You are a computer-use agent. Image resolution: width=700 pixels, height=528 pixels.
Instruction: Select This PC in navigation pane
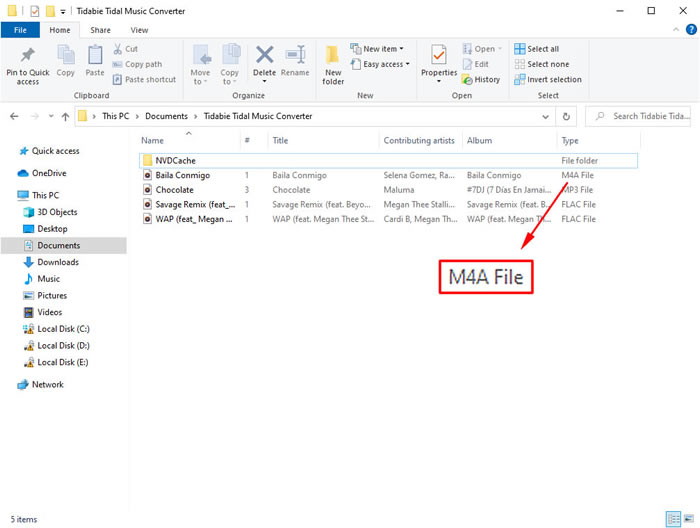click(39, 195)
